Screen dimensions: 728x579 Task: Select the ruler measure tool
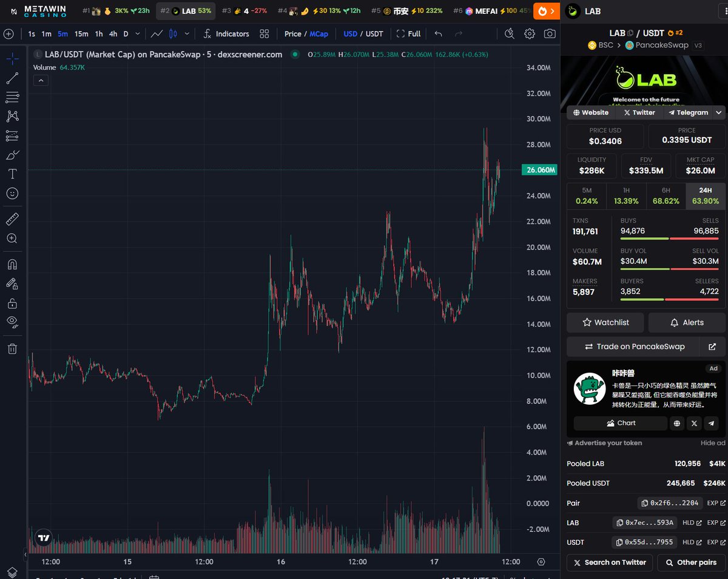(12, 219)
